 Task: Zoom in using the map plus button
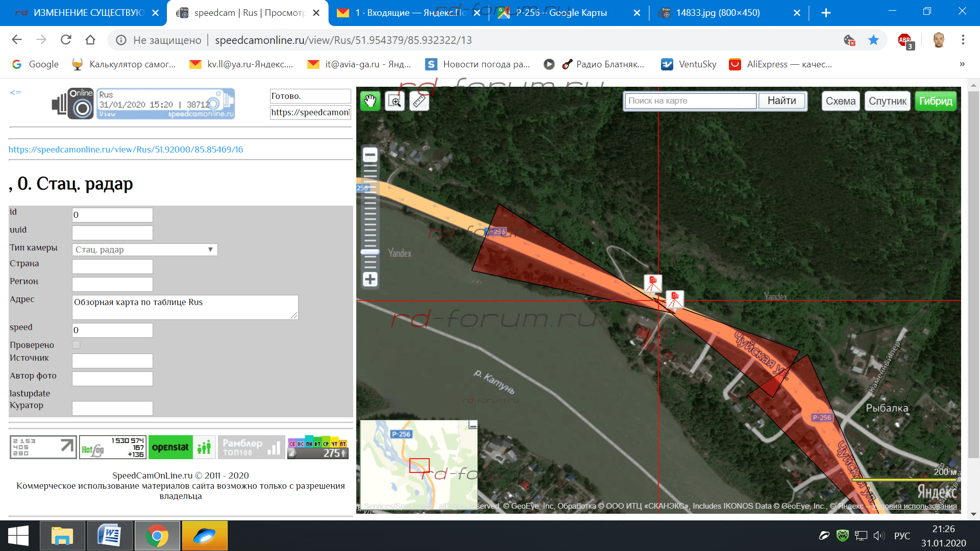pyautogui.click(x=370, y=279)
